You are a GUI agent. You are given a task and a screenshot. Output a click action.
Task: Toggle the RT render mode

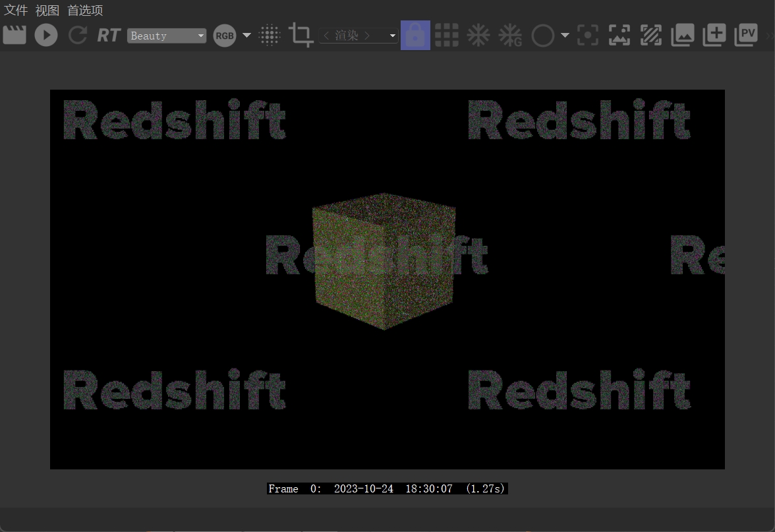click(x=109, y=35)
